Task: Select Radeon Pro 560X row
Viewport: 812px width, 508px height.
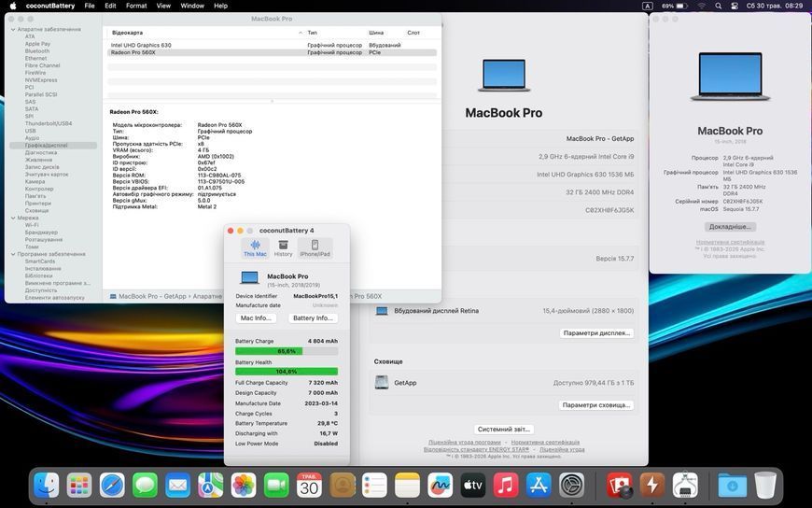Action: click(272, 52)
